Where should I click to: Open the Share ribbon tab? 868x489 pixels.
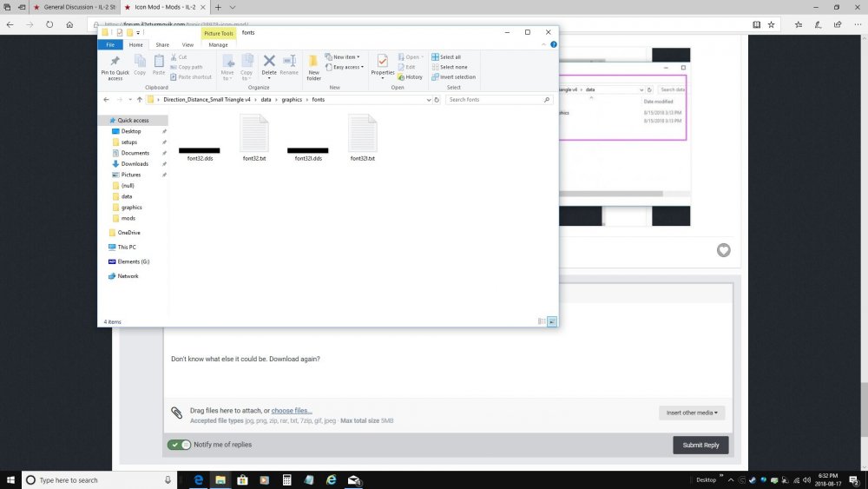point(162,45)
